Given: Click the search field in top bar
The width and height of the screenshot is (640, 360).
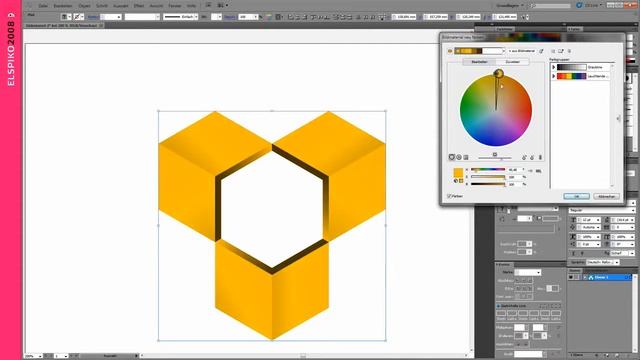Looking at the screenshot, I should [551, 6].
